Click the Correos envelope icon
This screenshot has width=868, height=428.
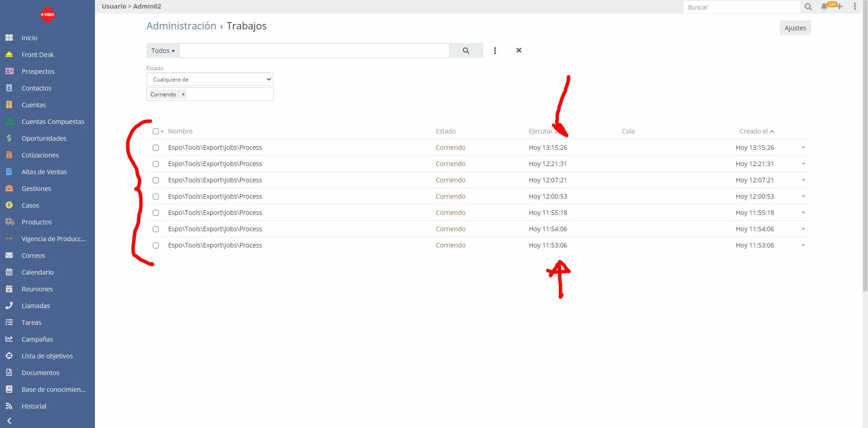(x=9, y=255)
